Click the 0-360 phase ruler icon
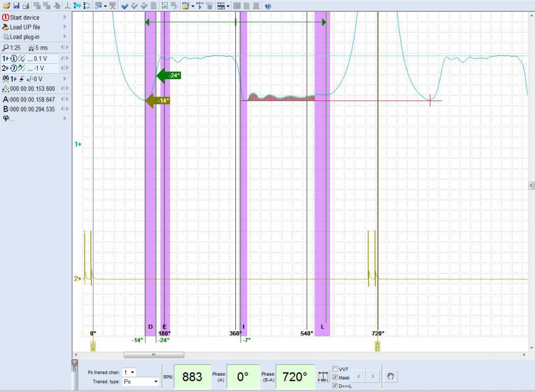Image resolution: width=535 pixels, height=392 pixels. [x=323, y=376]
